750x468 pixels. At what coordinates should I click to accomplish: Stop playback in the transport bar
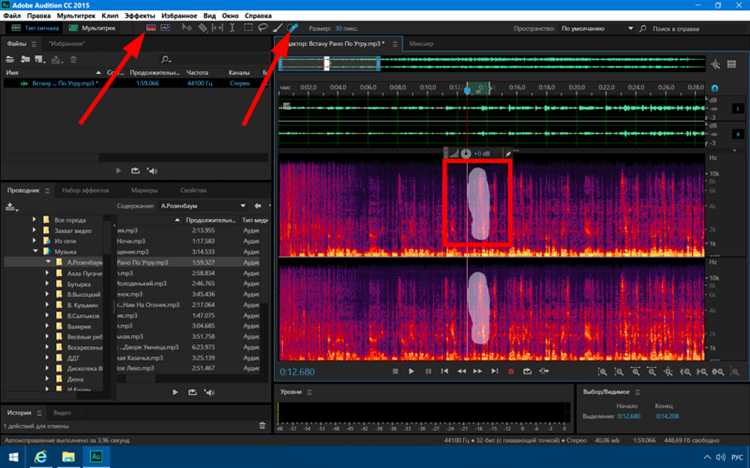coord(395,371)
